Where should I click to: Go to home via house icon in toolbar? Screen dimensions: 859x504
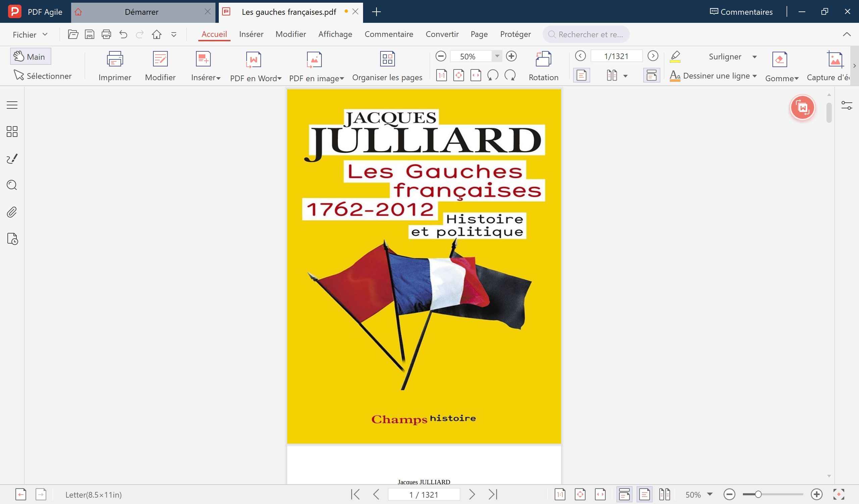[x=156, y=35]
